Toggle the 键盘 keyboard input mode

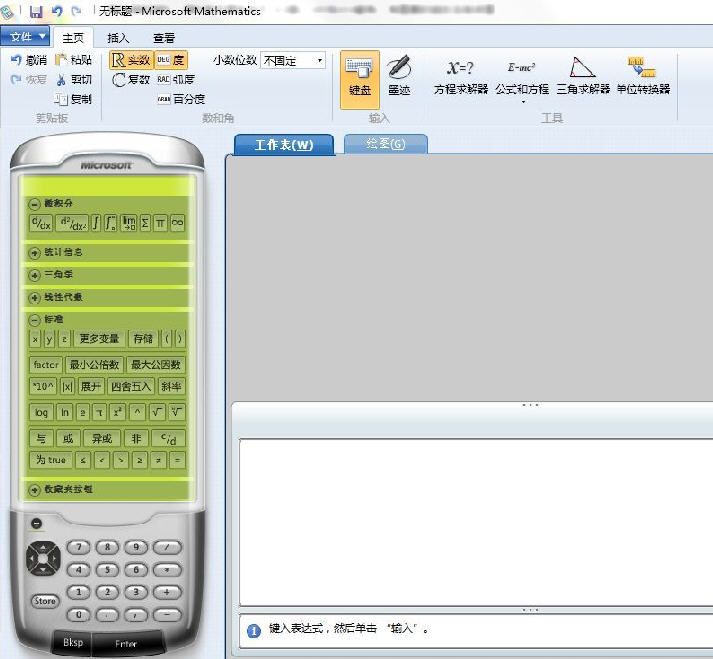[x=360, y=80]
